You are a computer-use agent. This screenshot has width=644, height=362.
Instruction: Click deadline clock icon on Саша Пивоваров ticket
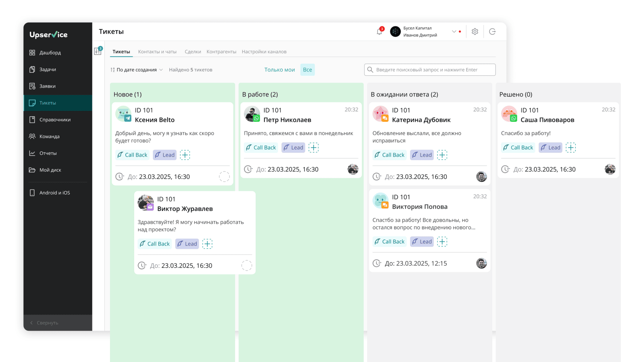(x=506, y=169)
